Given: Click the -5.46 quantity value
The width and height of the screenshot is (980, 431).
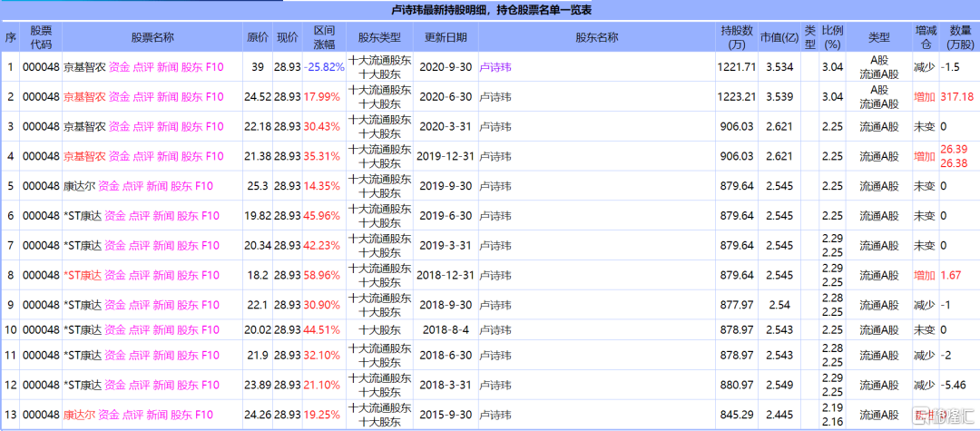Looking at the screenshot, I should (953, 385).
